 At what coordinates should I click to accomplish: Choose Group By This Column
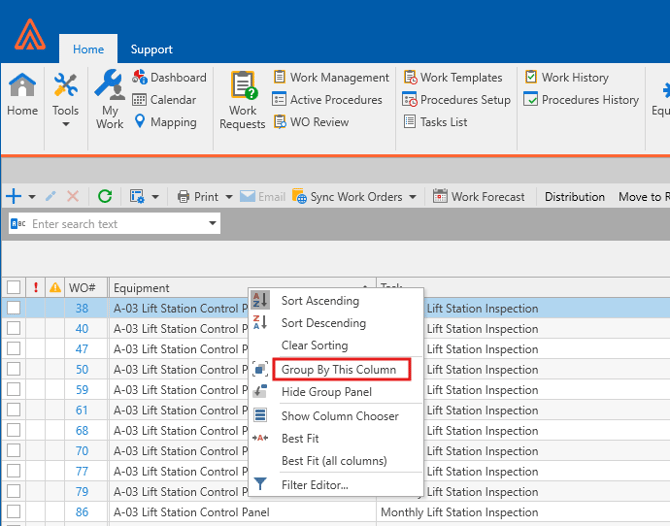(x=338, y=369)
